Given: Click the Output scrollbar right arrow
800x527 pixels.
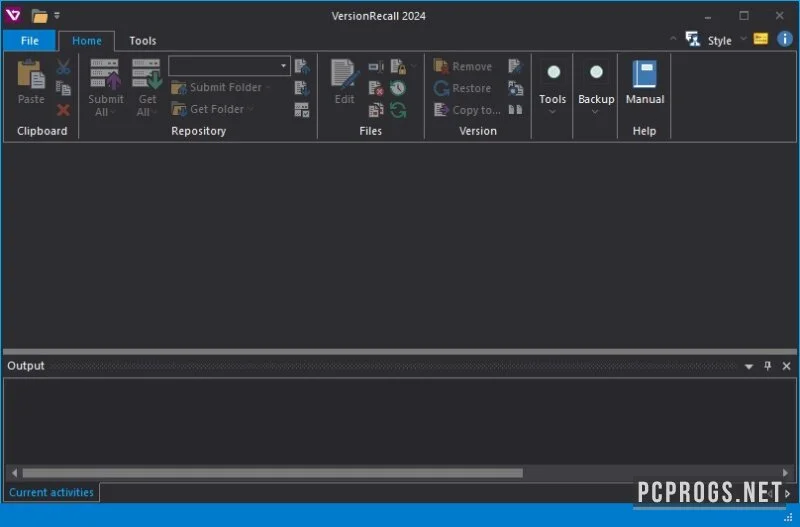Looking at the screenshot, I should (x=785, y=473).
